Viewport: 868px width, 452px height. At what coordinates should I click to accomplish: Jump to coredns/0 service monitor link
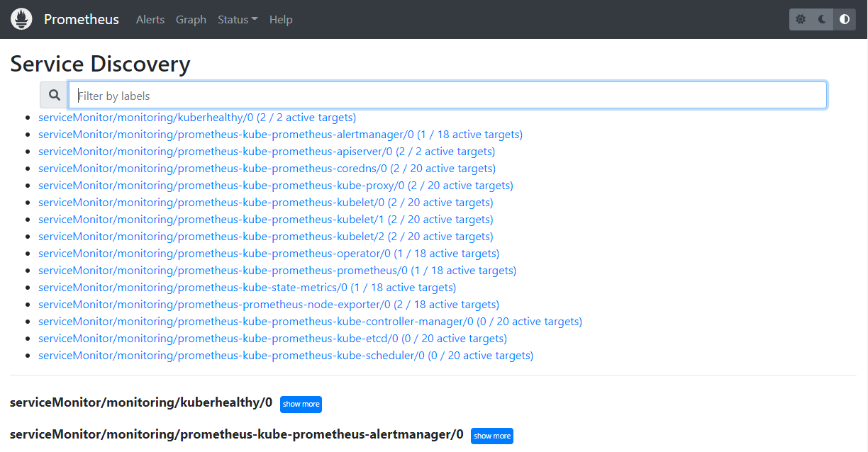(267, 169)
